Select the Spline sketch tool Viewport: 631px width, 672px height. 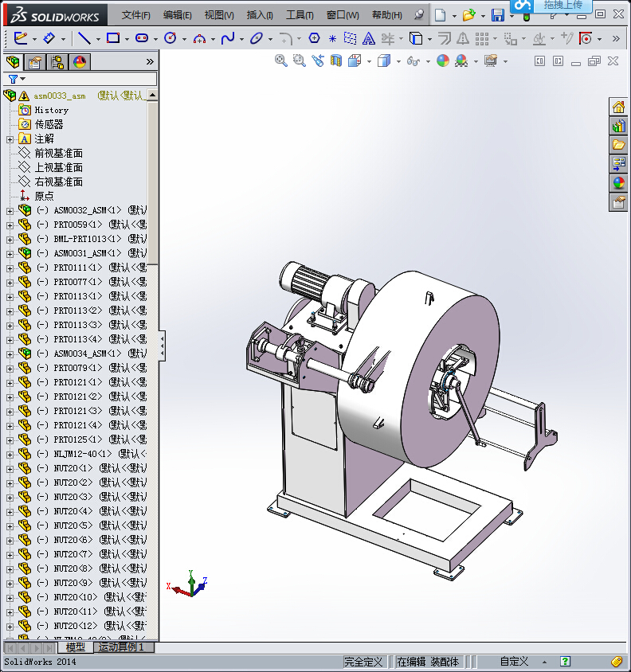click(x=228, y=38)
